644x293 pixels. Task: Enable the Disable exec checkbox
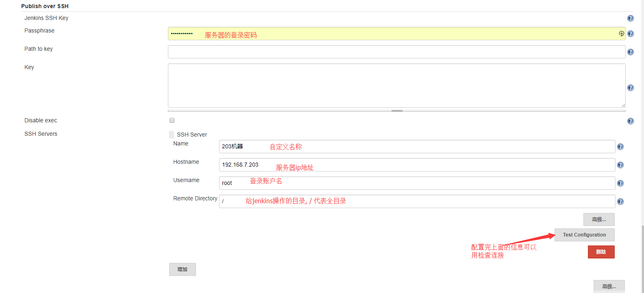click(172, 120)
